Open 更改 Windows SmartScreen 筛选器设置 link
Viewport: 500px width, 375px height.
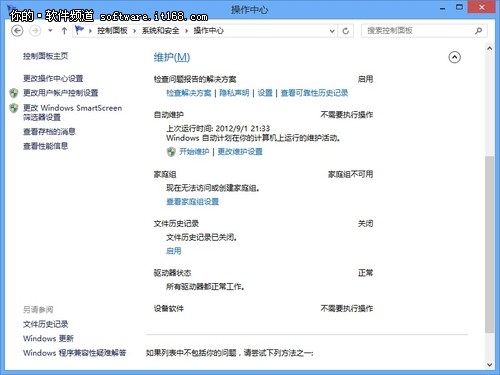(x=72, y=112)
